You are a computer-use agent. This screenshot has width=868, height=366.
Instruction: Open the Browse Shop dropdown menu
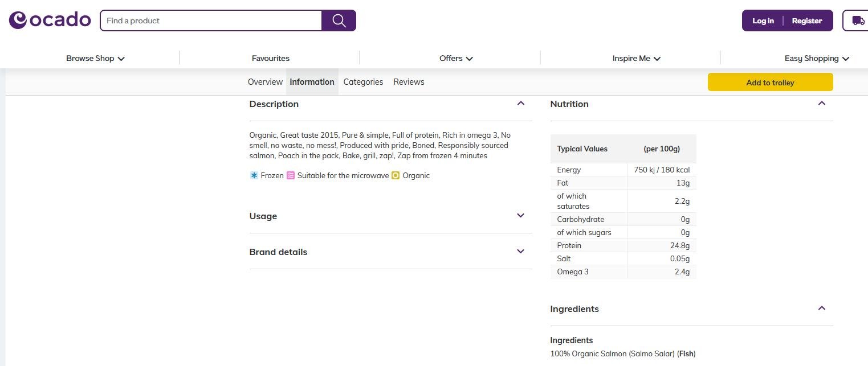[95, 58]
